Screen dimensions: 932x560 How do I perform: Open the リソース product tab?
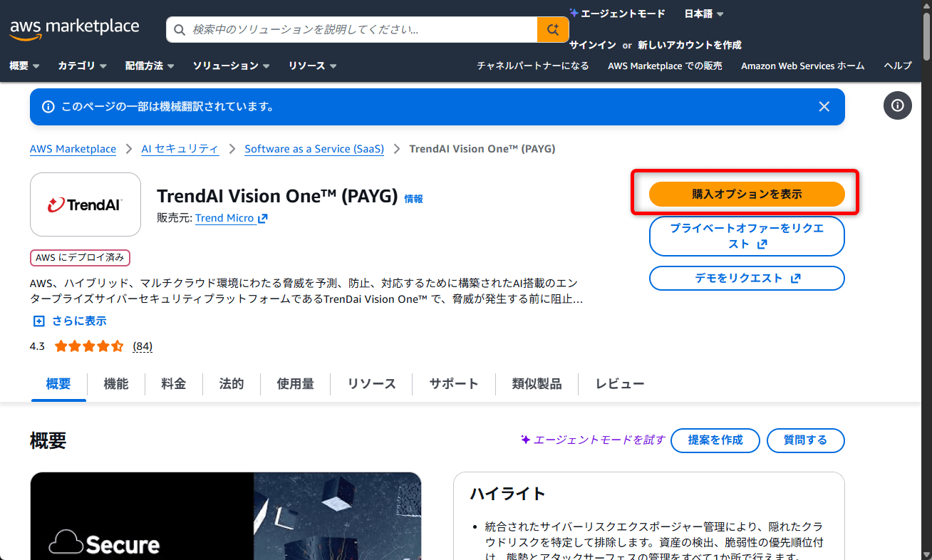[371, 384]
